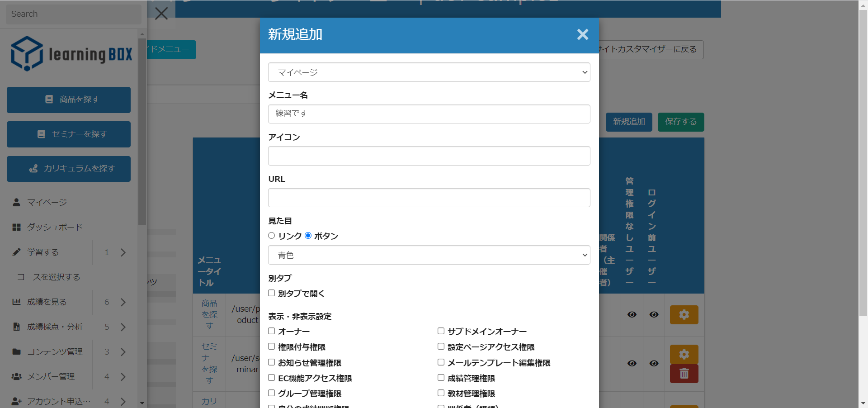Click the green 保存する button

pos(680,122)
